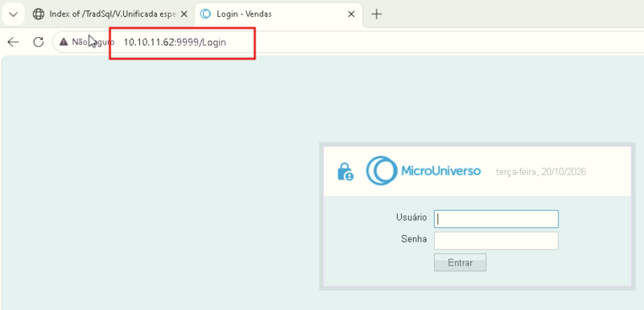644x310 pixels.
Task: Open a new browser tab
Action: click(x=376, y=14)
